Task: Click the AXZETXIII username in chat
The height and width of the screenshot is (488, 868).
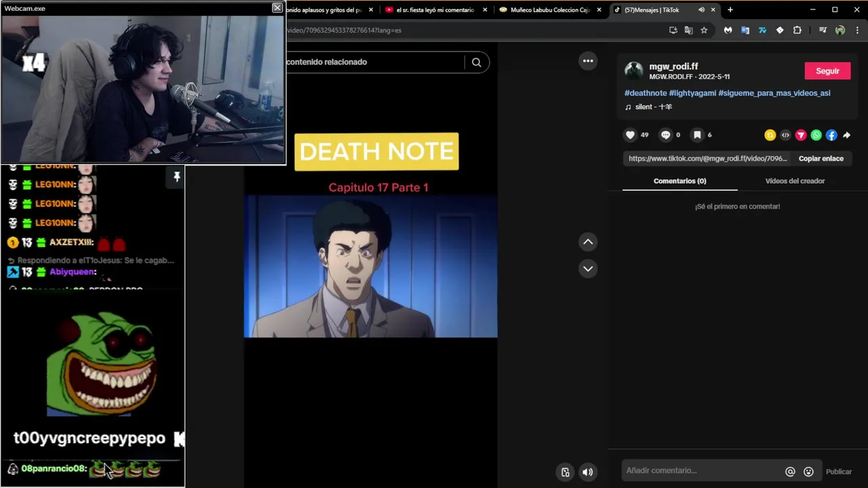Action: pos(71,243)
